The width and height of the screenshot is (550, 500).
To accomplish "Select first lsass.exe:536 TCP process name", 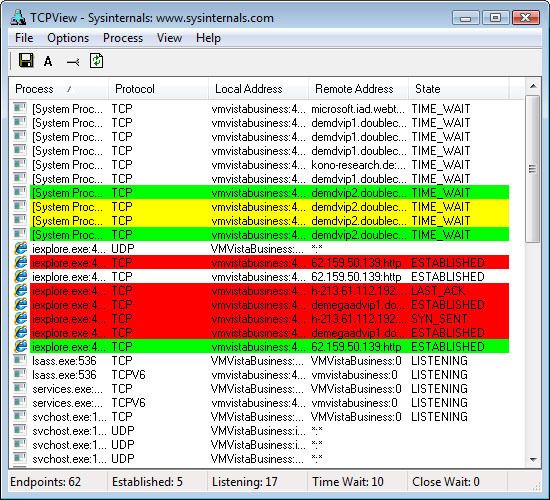I will click(x=64, y=361).
